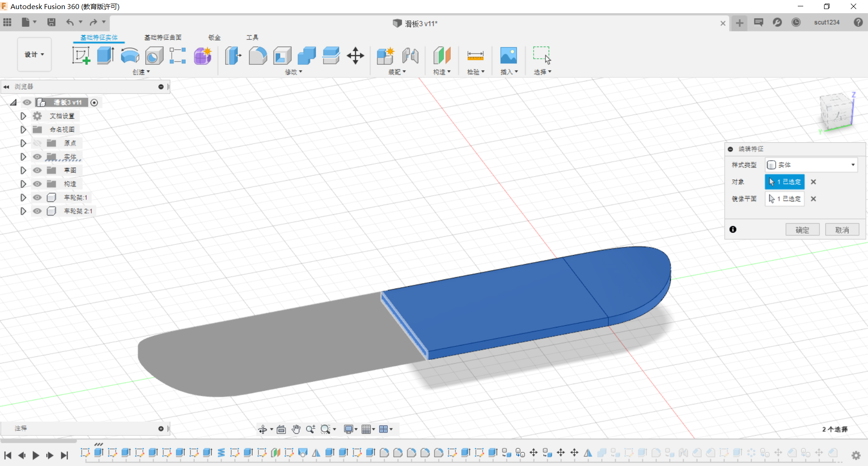Open the job status clock icon
The width and height of the screenshot is (868, 466).
796,22
